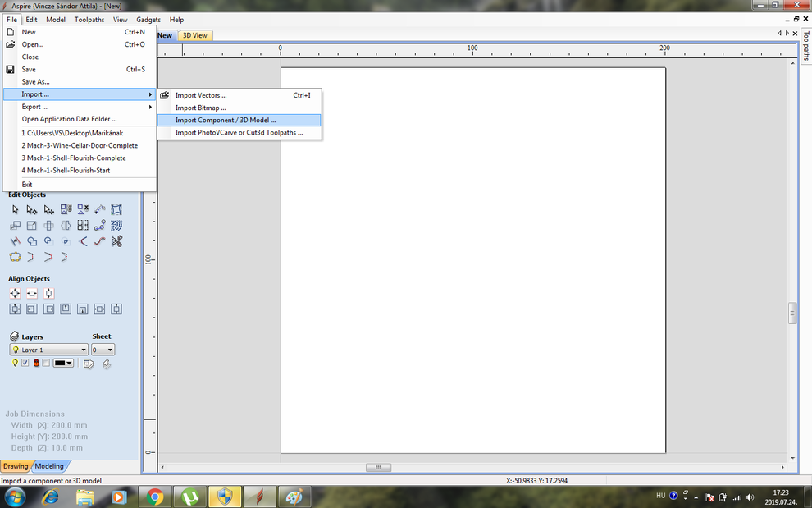This screenshot has height=508, width=812.
Task: Expand the Export submenu
Action: pyautogui.click(x=80, y=107)
